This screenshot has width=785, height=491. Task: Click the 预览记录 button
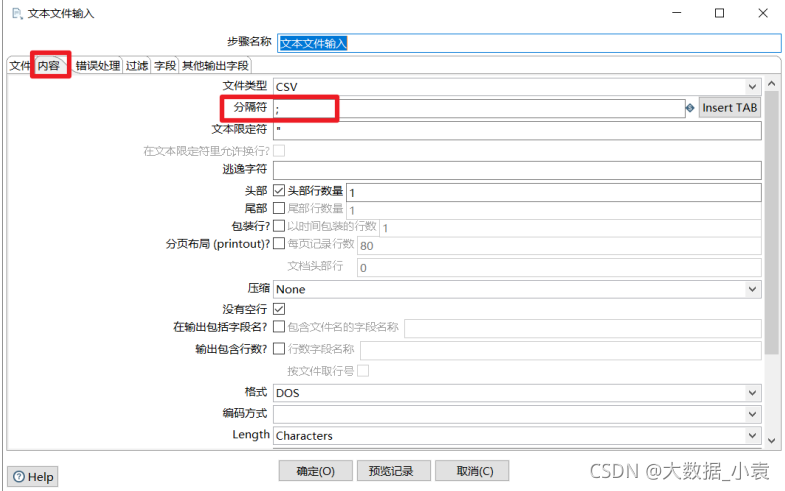[x=394, y=471]
